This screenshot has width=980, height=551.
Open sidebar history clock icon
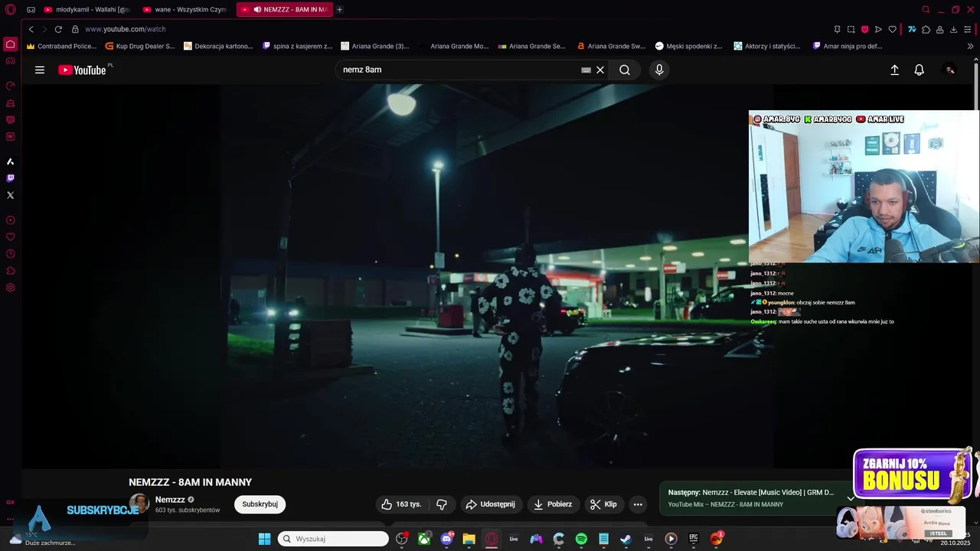[x=10, y=254]
